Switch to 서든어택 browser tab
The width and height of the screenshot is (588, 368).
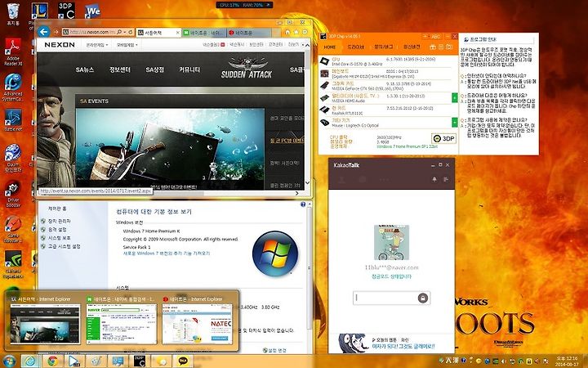[x=158, y=33]
